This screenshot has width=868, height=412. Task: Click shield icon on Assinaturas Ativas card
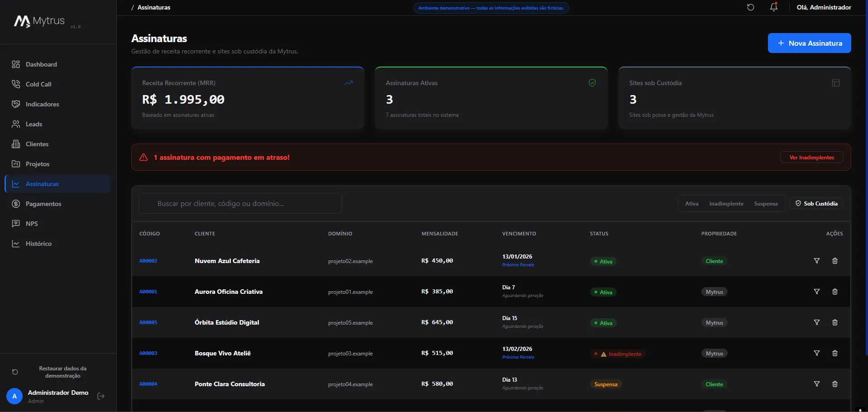[x=592, y=83]
